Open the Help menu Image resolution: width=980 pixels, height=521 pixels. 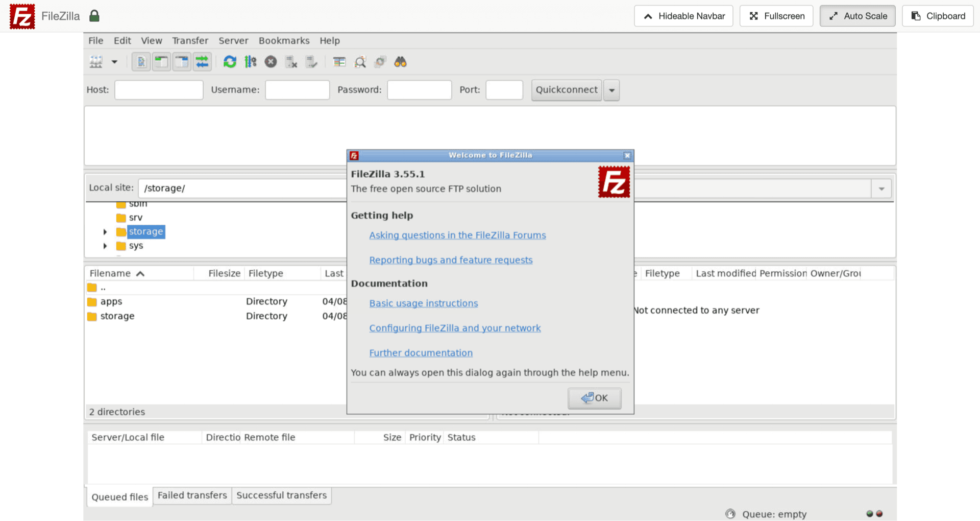pos(330,40)
